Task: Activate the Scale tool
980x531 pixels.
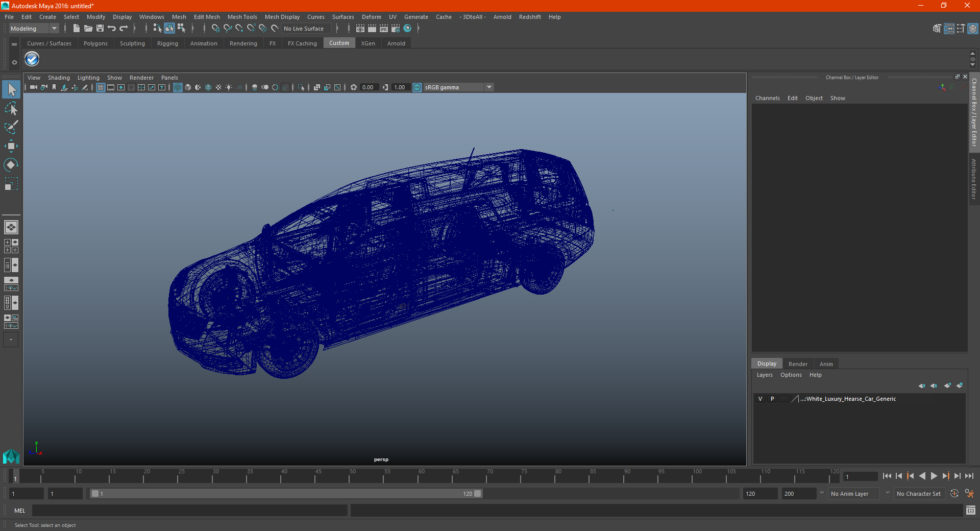Action: tap(11, 184)
